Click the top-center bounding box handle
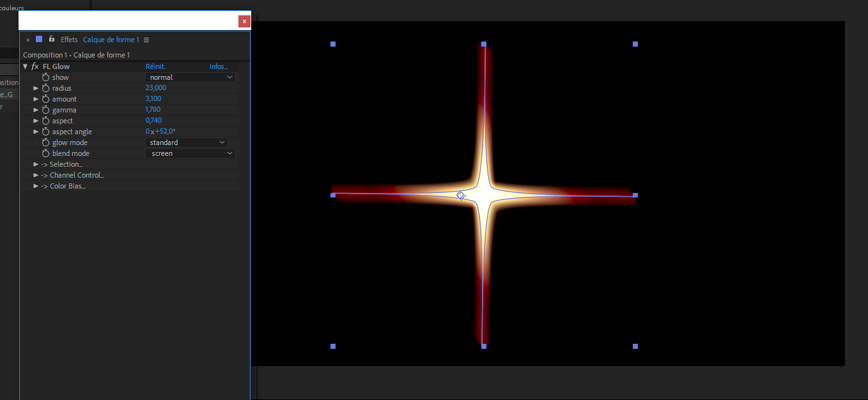Viewport: 868px width, 400px height. (x=484, y=44)
